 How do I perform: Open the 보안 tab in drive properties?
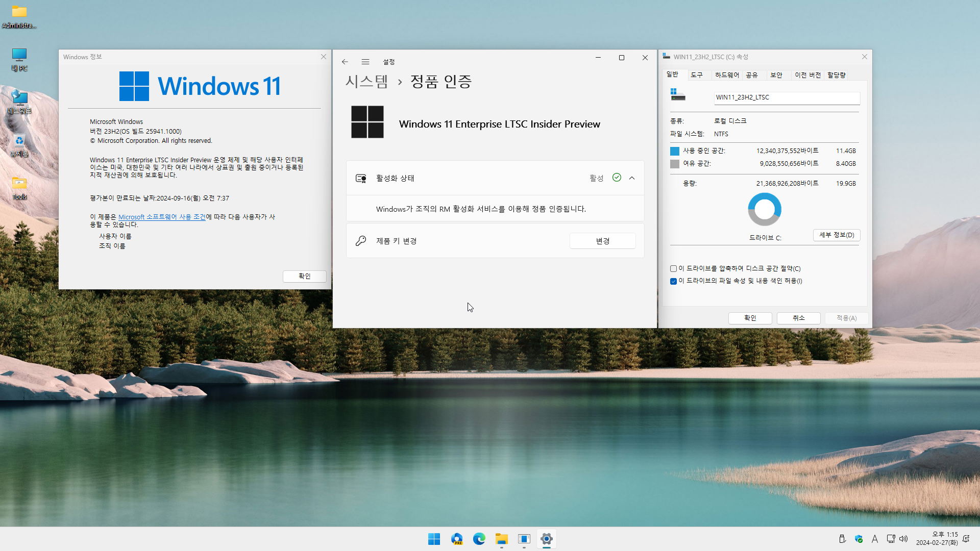pos(776,75)
